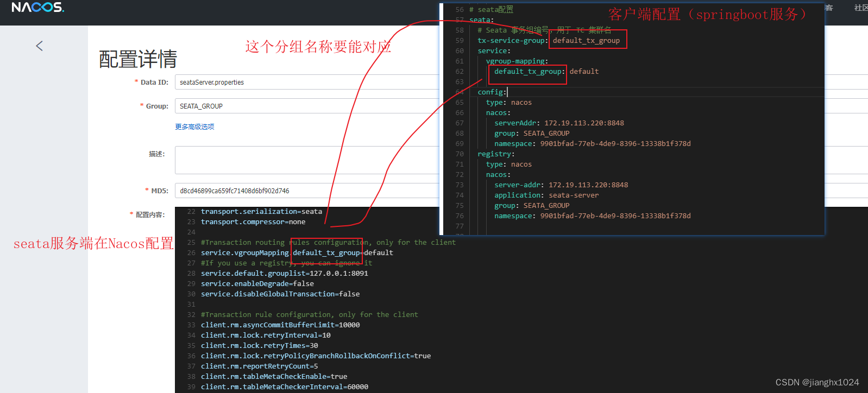Click line client.rm.tableMetaCheckerInterval=60000
Viewport: 868px width, 393px height.
coord(285,387)
